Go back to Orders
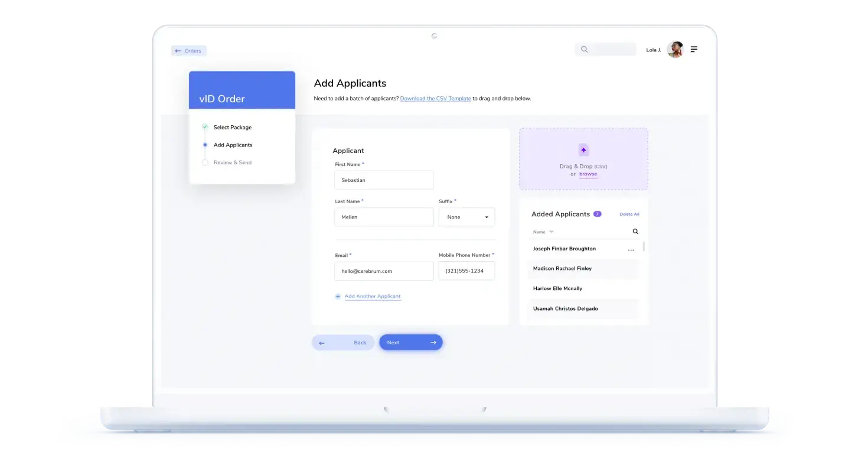This screenshot has width=868, height=456. (x=189, y=51)
